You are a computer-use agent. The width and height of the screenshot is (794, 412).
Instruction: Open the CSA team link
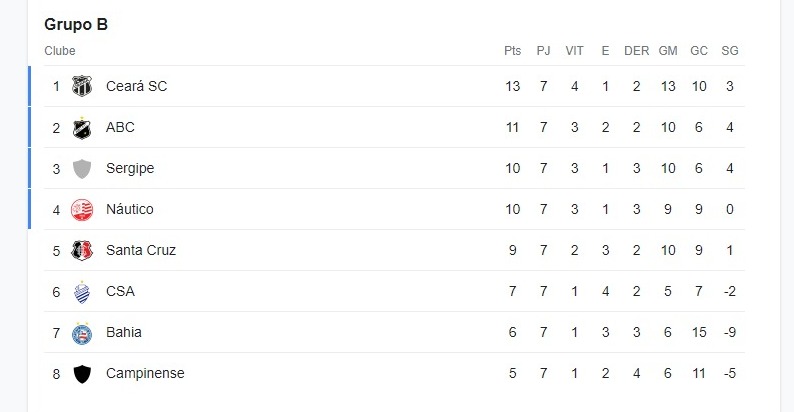click(120, 292)
